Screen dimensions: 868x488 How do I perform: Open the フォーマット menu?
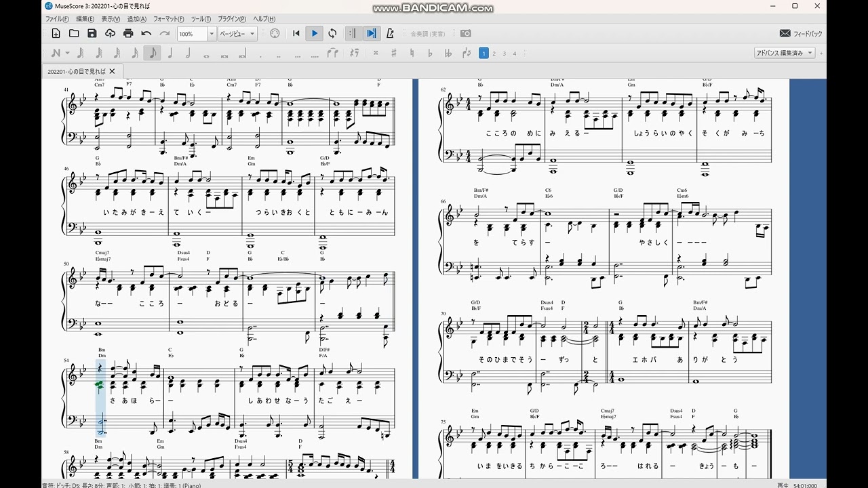(169, 19)
